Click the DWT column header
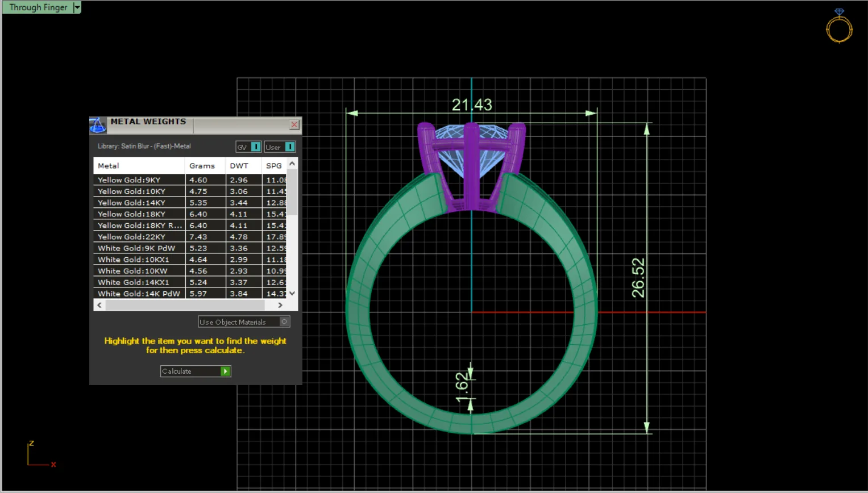868x493 pixels. pyautogui.click(x=243, y=166)
